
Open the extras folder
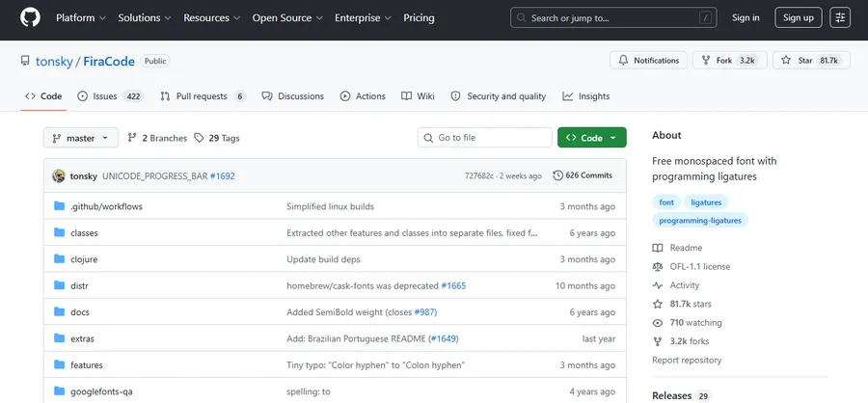coord(83,338)
